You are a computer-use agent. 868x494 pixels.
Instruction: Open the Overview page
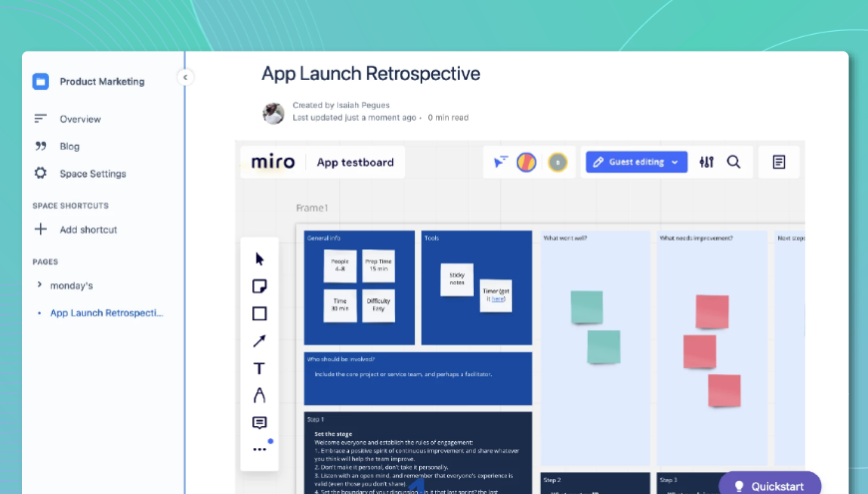[80, 119]
